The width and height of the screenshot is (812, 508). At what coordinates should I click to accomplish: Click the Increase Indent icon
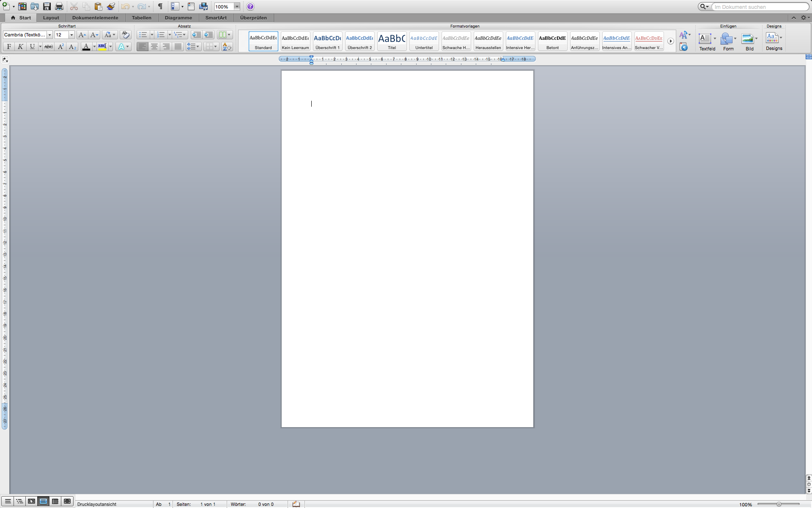coord(208,35)
